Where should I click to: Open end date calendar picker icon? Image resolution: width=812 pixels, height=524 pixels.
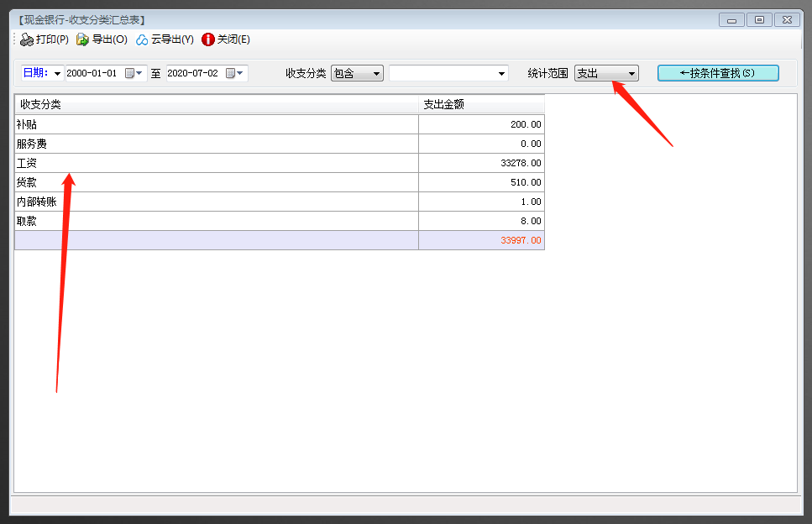(231, 74)
